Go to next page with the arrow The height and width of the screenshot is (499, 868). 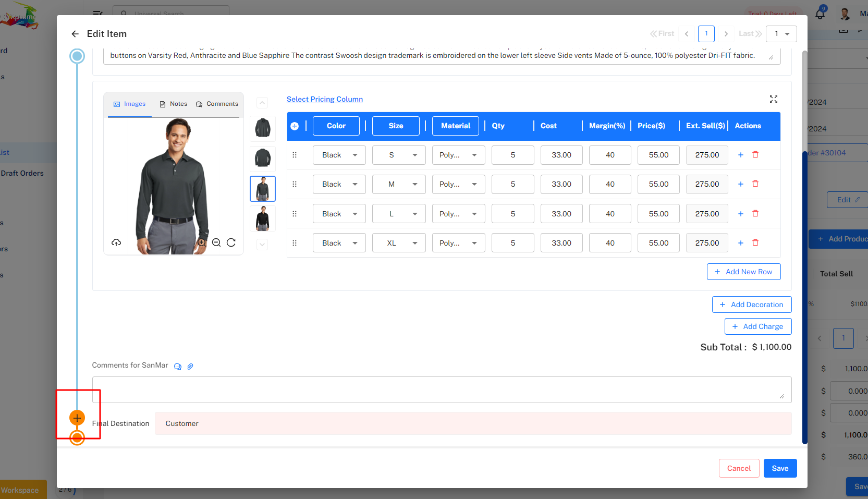coord(726,34)
